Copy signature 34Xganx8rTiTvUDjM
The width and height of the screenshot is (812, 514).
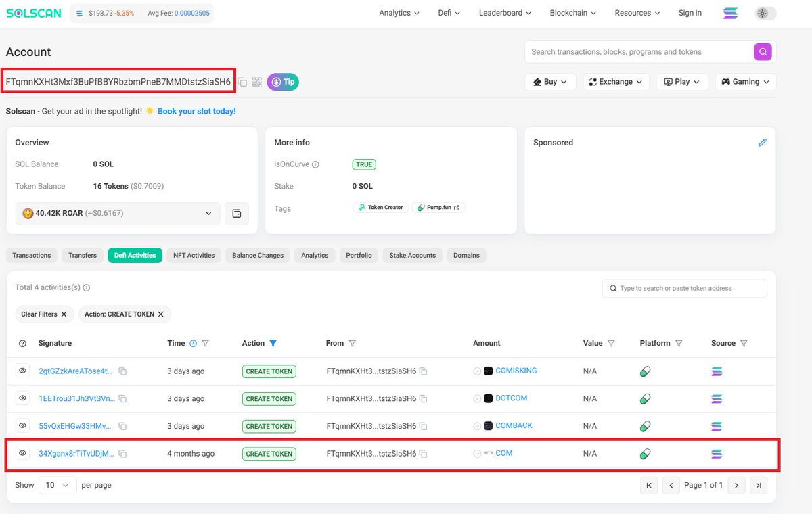[123, 454]
